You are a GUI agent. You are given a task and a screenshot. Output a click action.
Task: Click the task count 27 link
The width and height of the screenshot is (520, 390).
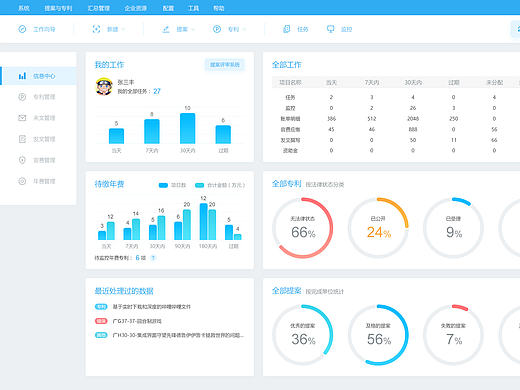[157, 91]
